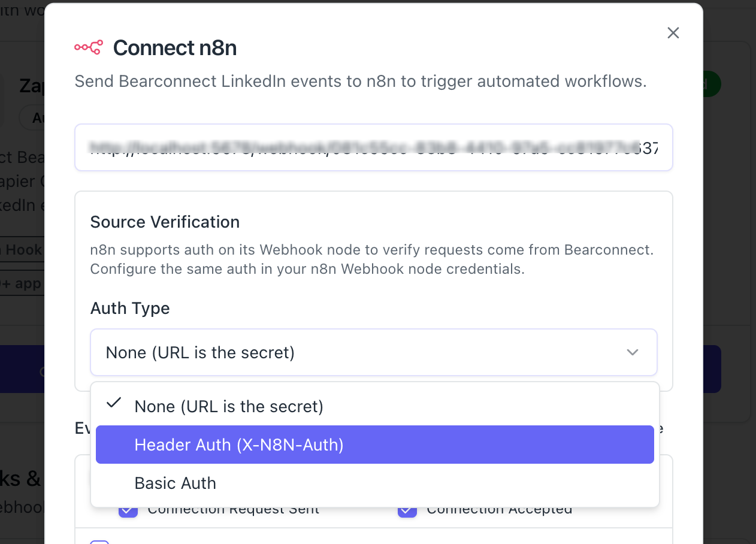Uncheck the Connection Accepted checkbox

point(407,511)
